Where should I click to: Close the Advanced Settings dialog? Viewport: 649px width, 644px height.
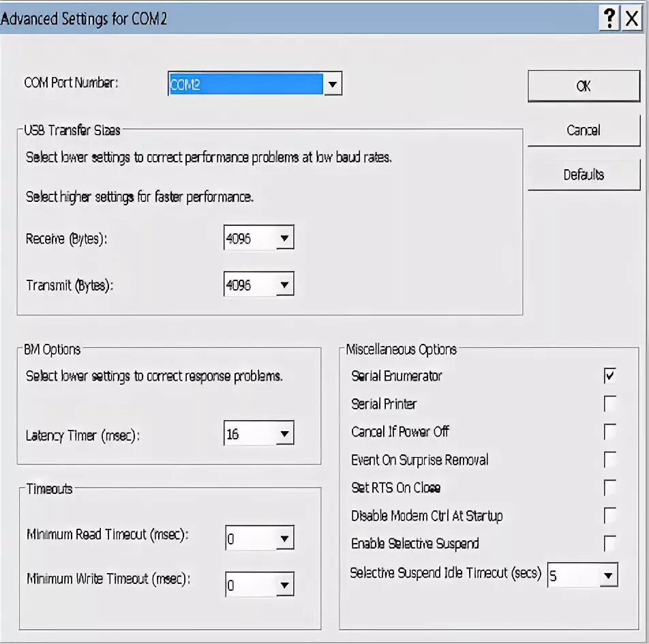click(631, 18)
